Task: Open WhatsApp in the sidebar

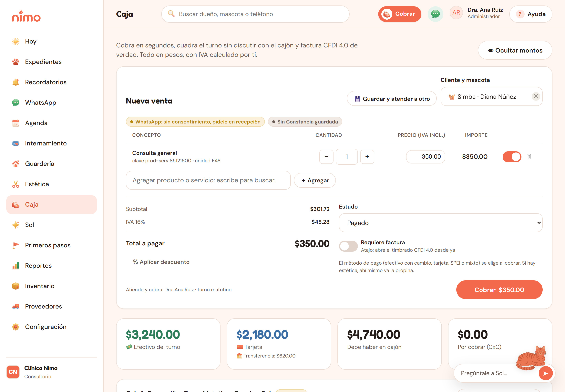Action: click(52, 103)
